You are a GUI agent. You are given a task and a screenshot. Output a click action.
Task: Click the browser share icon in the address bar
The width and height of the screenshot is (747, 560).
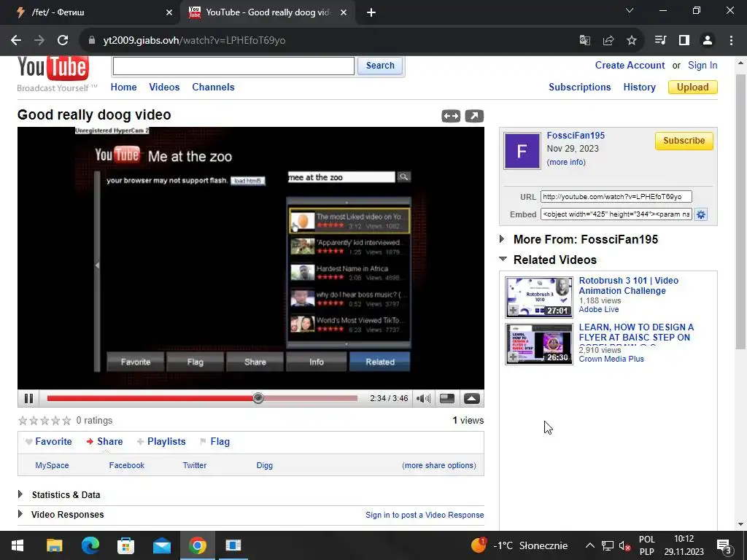(x=608, y=41)
